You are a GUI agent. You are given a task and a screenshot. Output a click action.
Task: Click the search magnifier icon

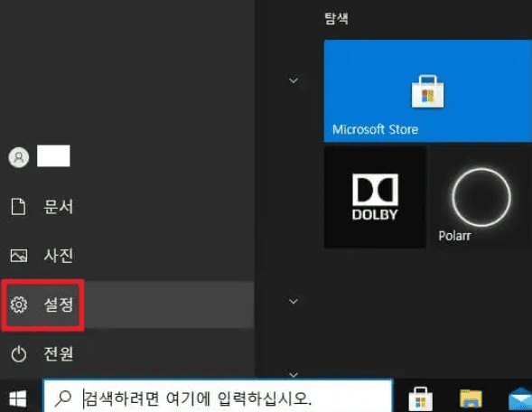63,398
